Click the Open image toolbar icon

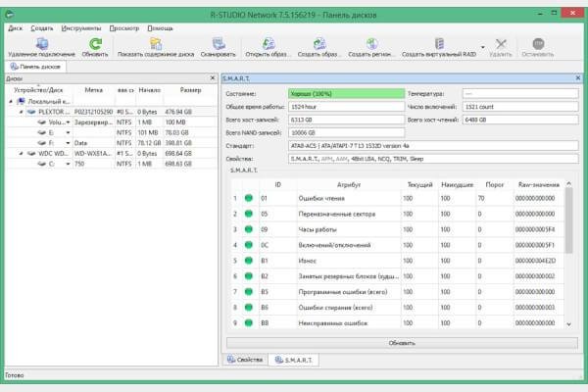pyautogui.click(x=269, y=44)
